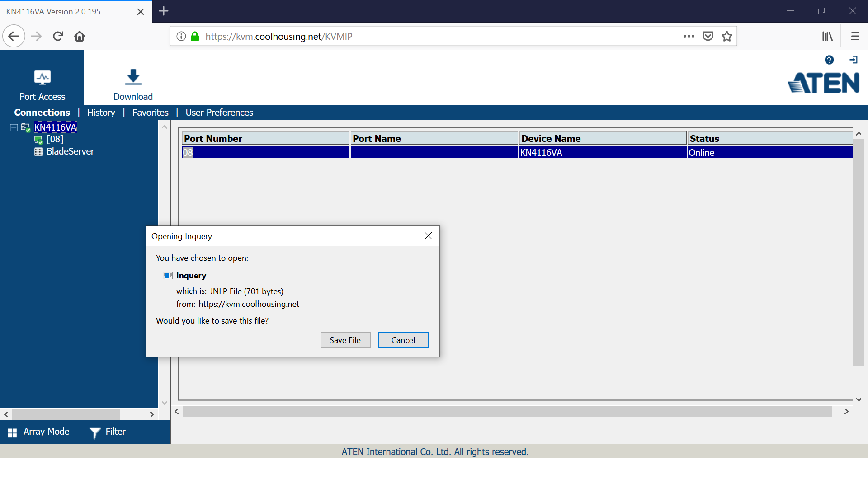Open the History tab
The image size is (868, 488).
click(101, 113)
